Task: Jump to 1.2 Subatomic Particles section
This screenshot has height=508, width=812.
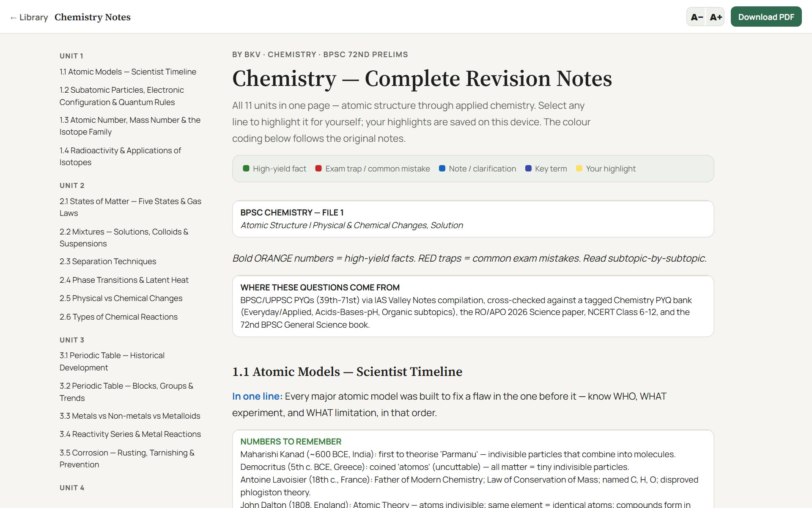Action: click(122, 96)
